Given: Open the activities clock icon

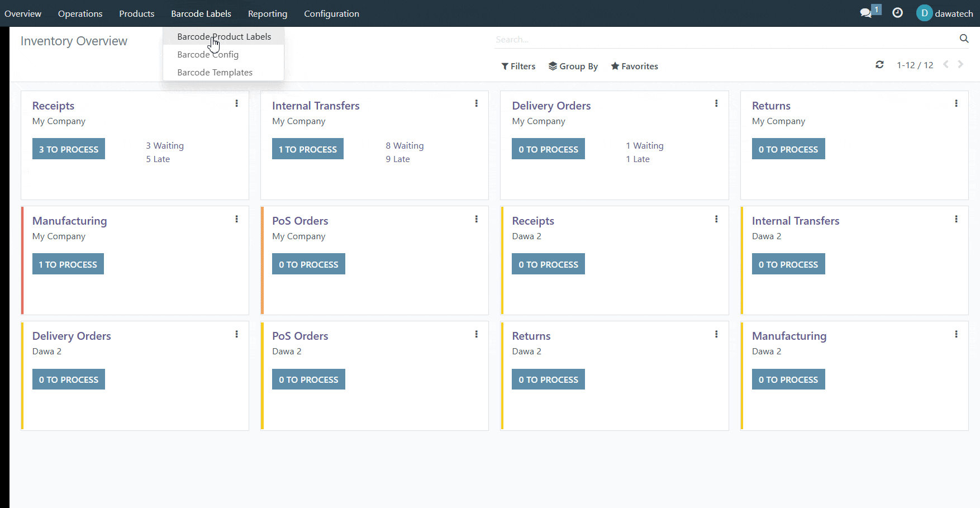Looking at the screenshot, I should pyautogui.click(x=897, y=13).
